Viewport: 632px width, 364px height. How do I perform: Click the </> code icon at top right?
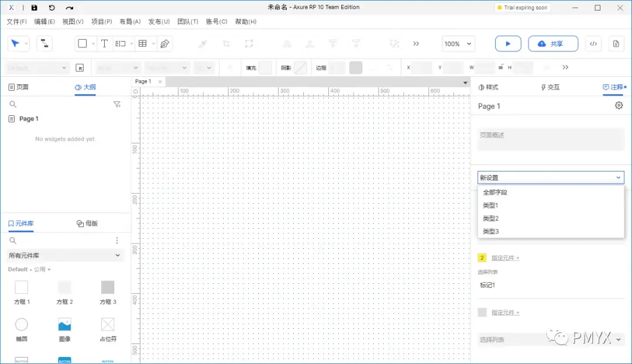pyautogui.click(x=593, y=43)
